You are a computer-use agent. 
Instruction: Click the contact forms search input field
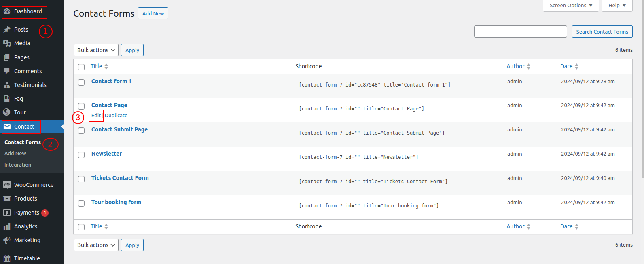point(520,32)
